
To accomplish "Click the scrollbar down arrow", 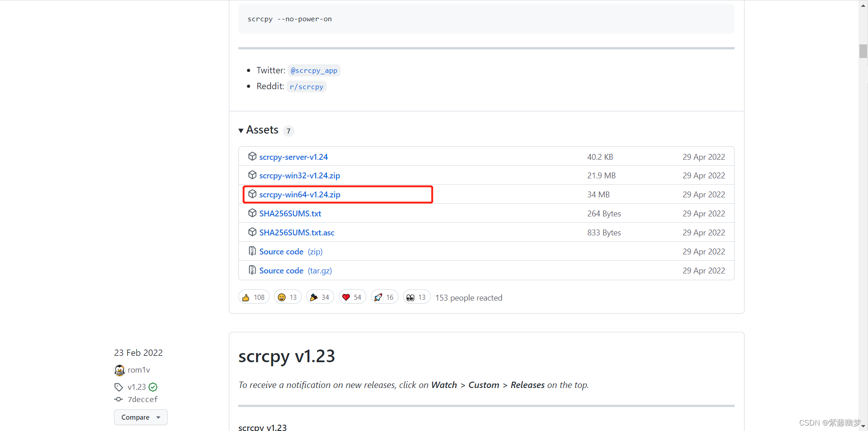I will 863,426.
